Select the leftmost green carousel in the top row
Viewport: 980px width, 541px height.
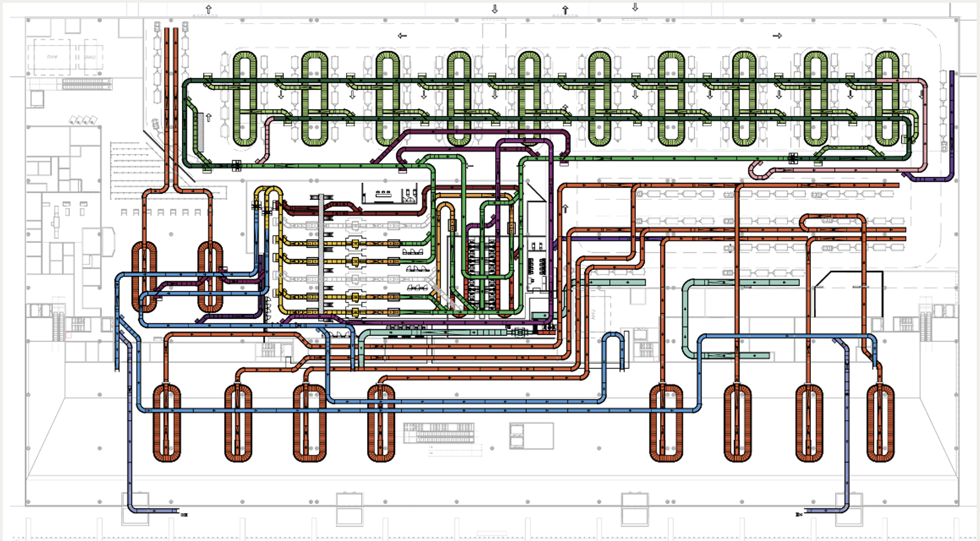[245, 99]
